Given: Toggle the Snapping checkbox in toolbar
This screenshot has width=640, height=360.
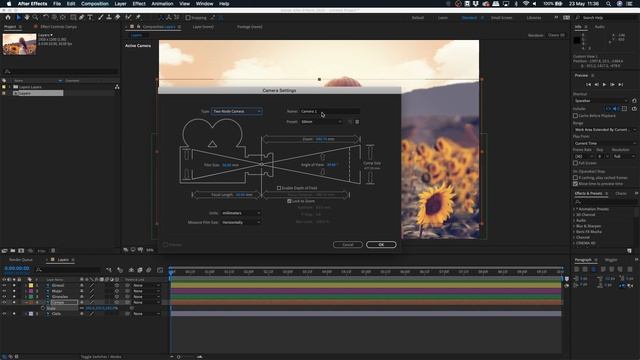Looking at the screenshot, I should pyautogui.click(x=188, y=18).
